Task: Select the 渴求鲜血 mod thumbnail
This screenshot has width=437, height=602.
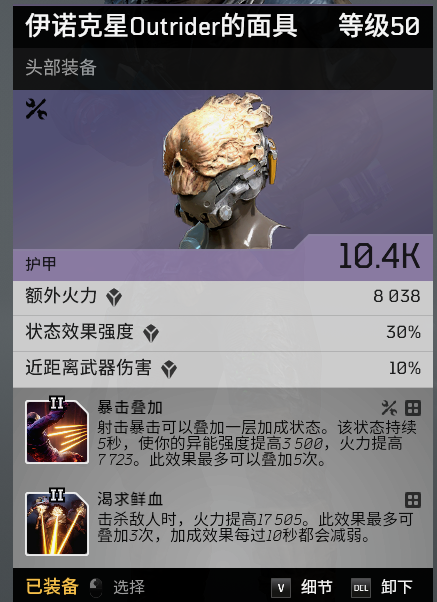Action: pos(57,523)
